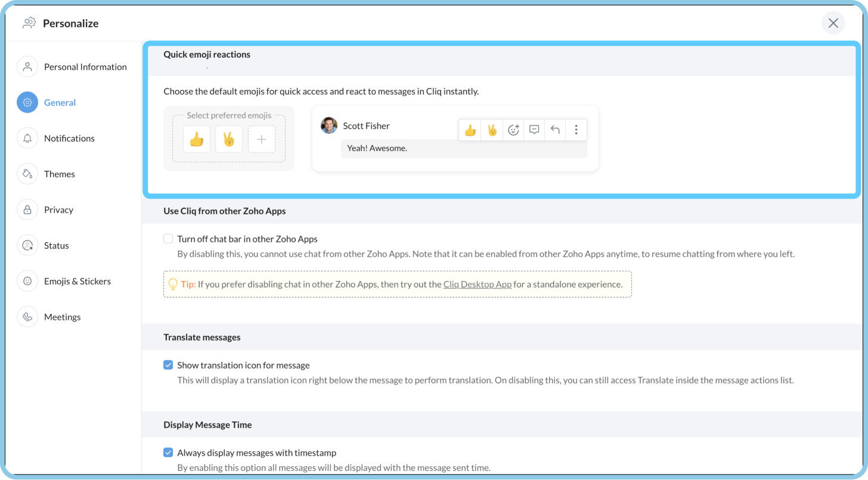
Task: Open Privacy settings via the lock icon
Action: pyautogui.click(x=27, y=209)
